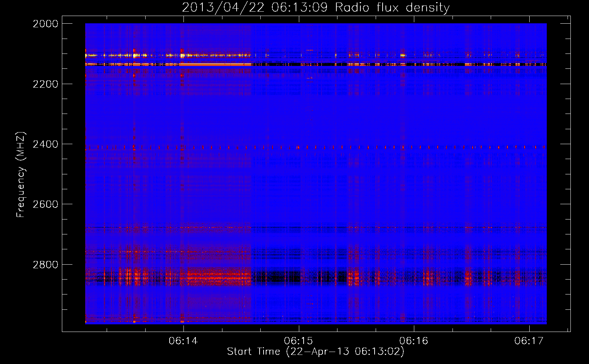Click the '06:17' time axis label
This screenshot has height=364, width=589.
click(x=529, y=341)
